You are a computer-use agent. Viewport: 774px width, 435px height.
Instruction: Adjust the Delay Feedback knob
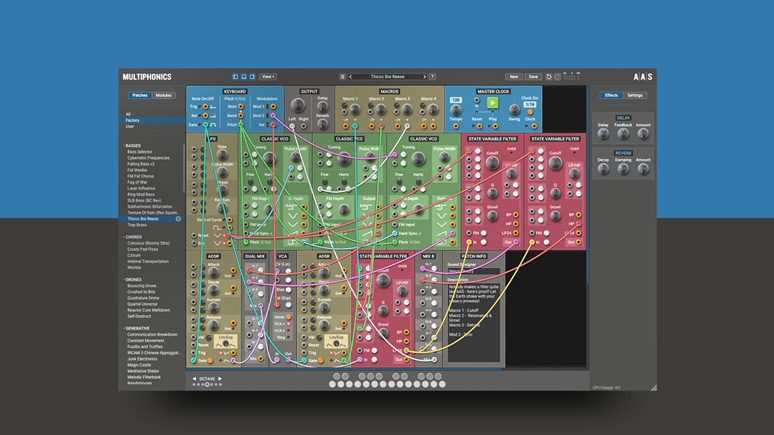click(623, 134)
